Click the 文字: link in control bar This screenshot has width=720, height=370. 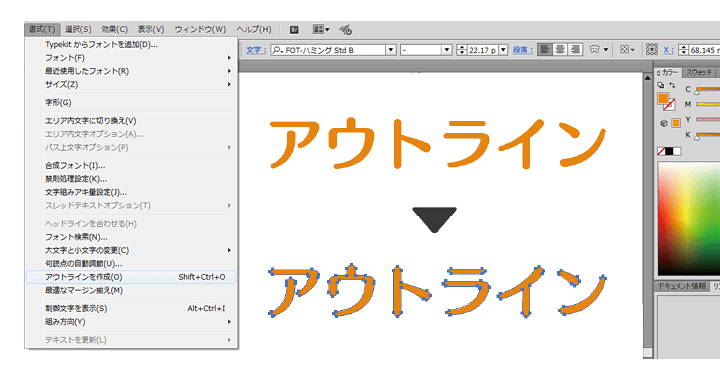point(256,50)
